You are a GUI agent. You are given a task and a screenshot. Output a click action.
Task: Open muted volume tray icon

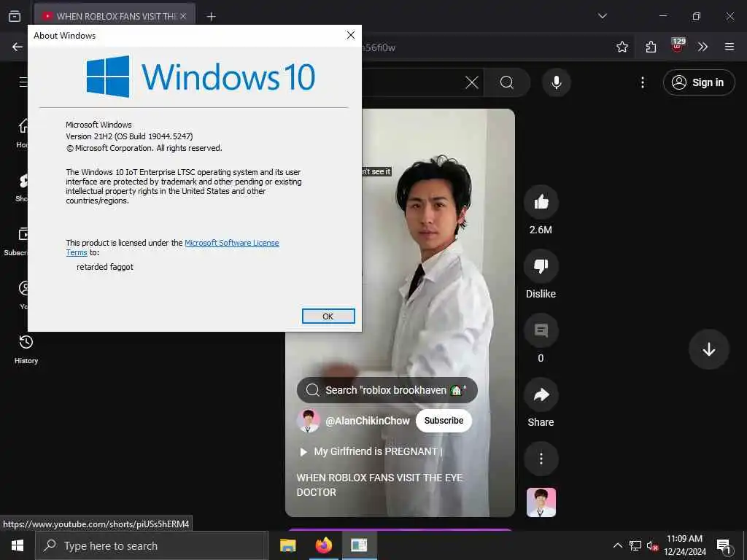click(x=652, y=545)
